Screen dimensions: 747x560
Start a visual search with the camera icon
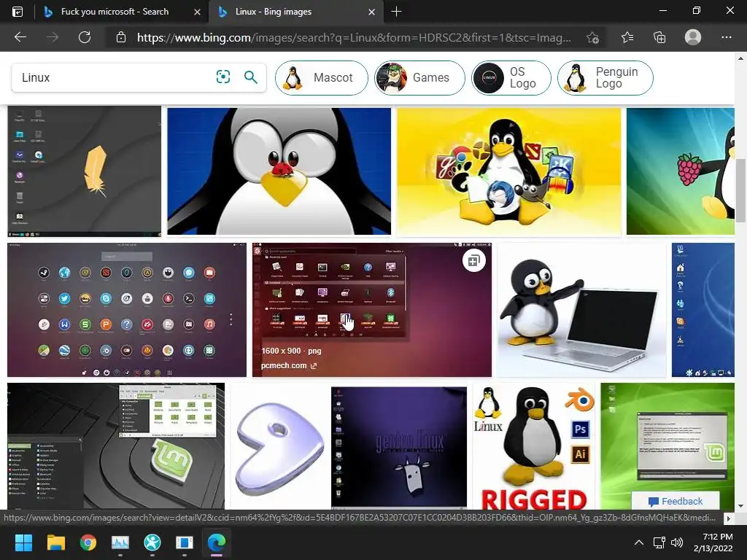point(223,77)
